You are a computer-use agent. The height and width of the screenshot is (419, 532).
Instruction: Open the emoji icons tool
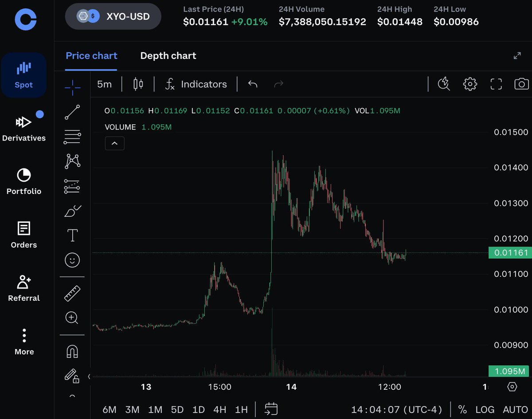(x=72, y=260)
